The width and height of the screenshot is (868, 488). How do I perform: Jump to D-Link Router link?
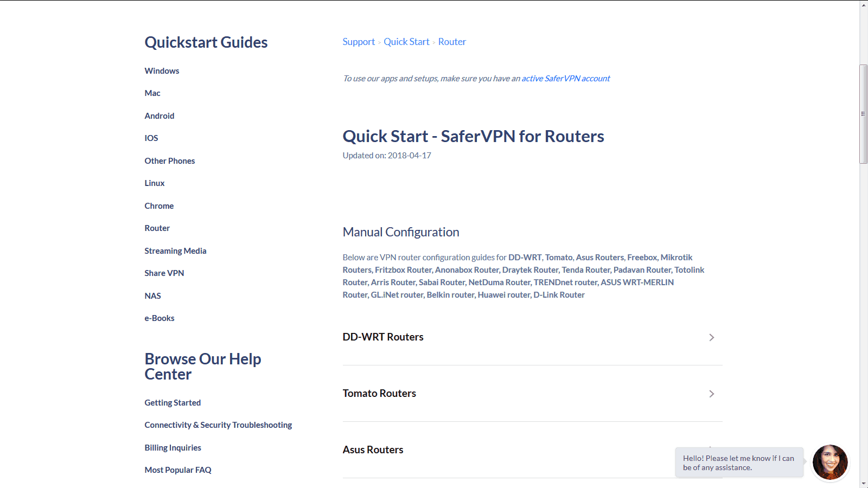(559, 295)
